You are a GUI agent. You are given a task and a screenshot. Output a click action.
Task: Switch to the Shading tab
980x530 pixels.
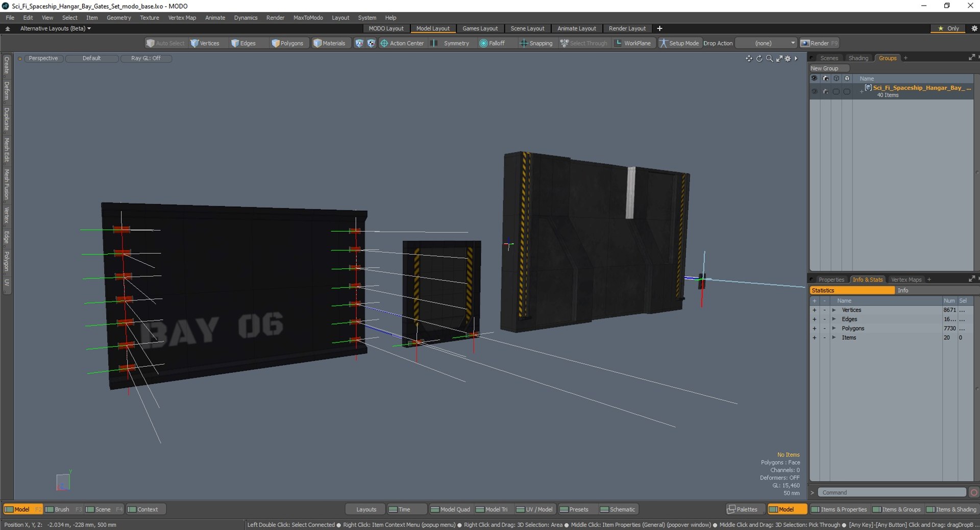[x=858, y=58]
